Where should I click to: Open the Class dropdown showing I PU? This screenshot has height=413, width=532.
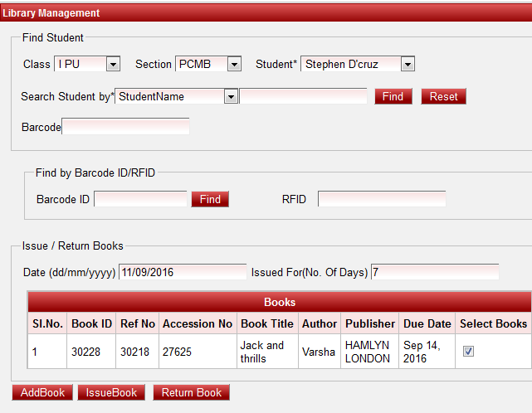[x=87, y=64]
